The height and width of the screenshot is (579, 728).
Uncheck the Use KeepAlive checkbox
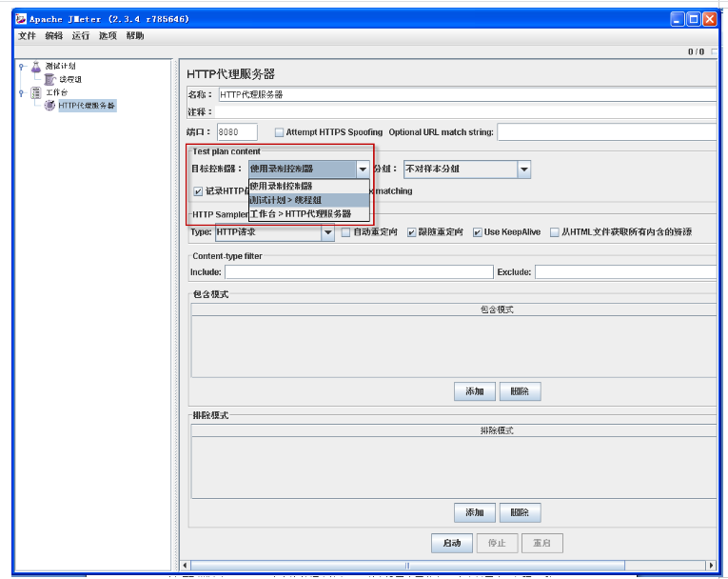(478, 232)
